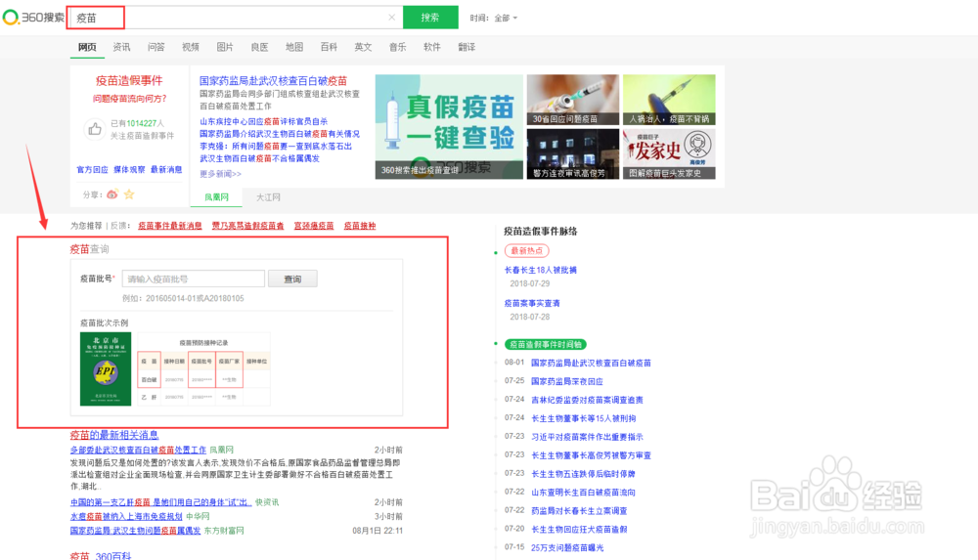Open 多部委赴武汉核查百白破疫苗处置工作 result
Viewport: 978px width, 560px height.
138,450
